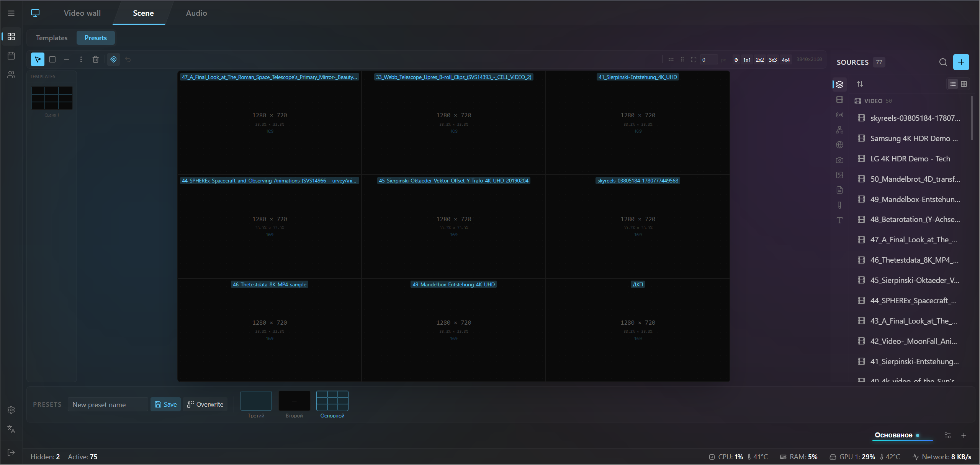Image resolution: width=980 pixels, height=465 pixels.
Task: Filter sources by text T icon
Action: [x=840, y=220]
